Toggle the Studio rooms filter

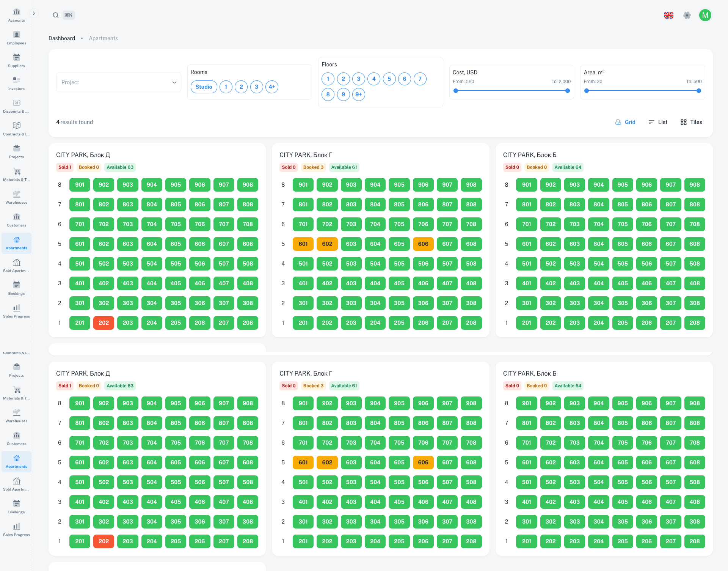point(204,87)
